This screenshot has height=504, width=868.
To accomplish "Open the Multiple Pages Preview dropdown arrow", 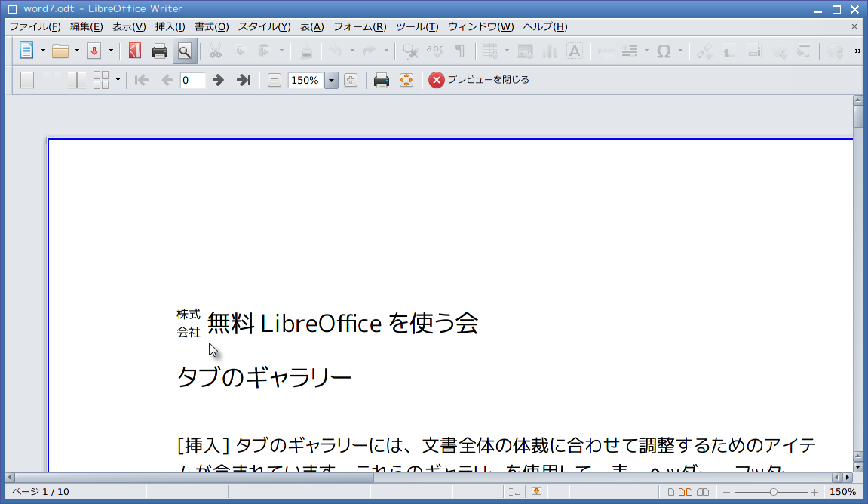I will 118,80.
